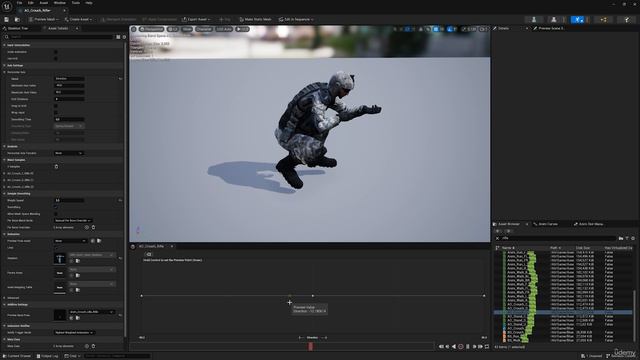Clear the Meta Data array
Image resolution: width=640 pixels, height=360 pixels.
[93, 346]
